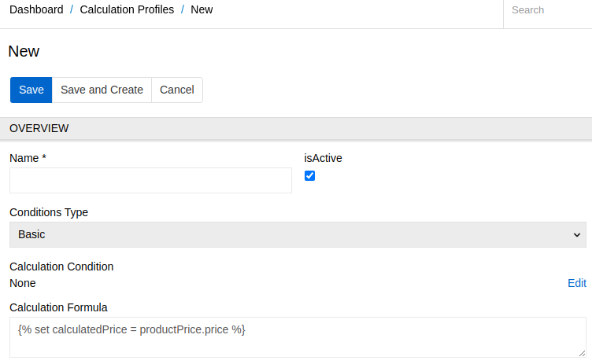Click Save and Create
Screen dimensions: 592x364
pos(102,90)
